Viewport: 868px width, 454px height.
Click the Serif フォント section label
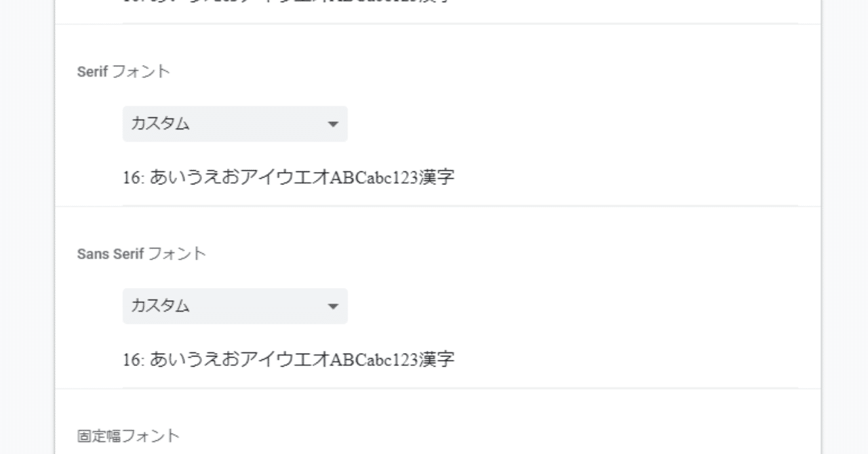pos(123,71)
